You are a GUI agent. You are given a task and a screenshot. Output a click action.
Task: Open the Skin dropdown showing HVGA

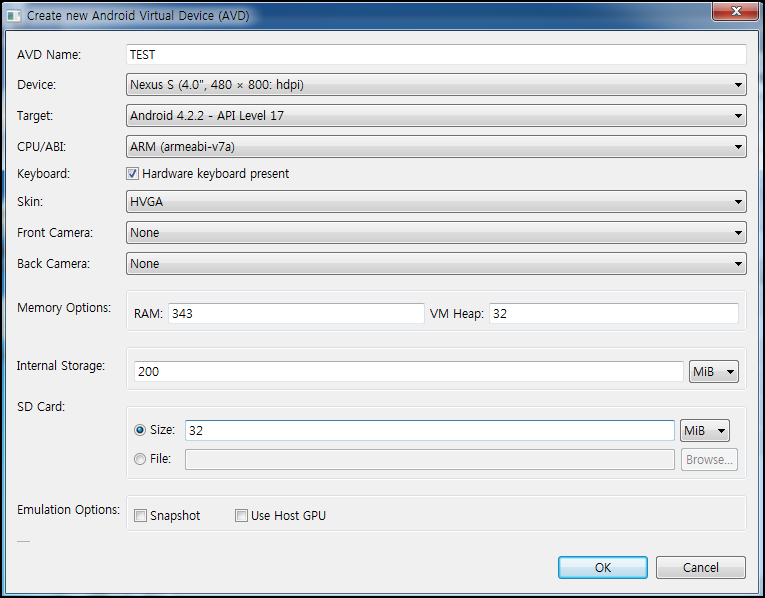[x=436, y=201]
